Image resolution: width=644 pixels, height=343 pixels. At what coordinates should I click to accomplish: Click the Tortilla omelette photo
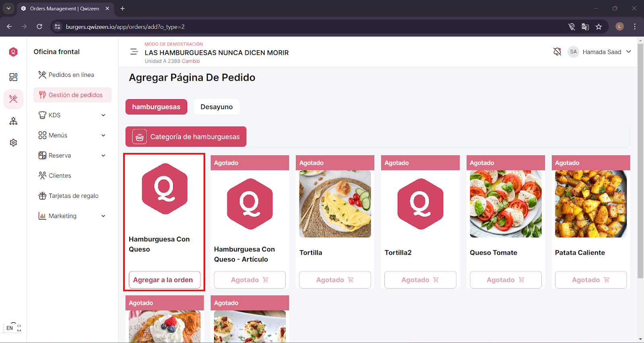[x=335, y=204]
